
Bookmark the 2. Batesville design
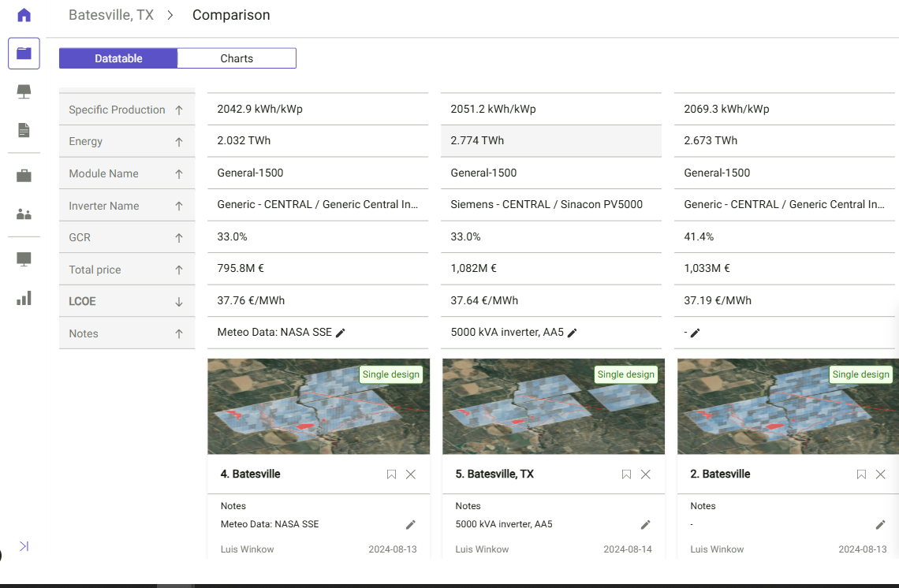point(861,474)
